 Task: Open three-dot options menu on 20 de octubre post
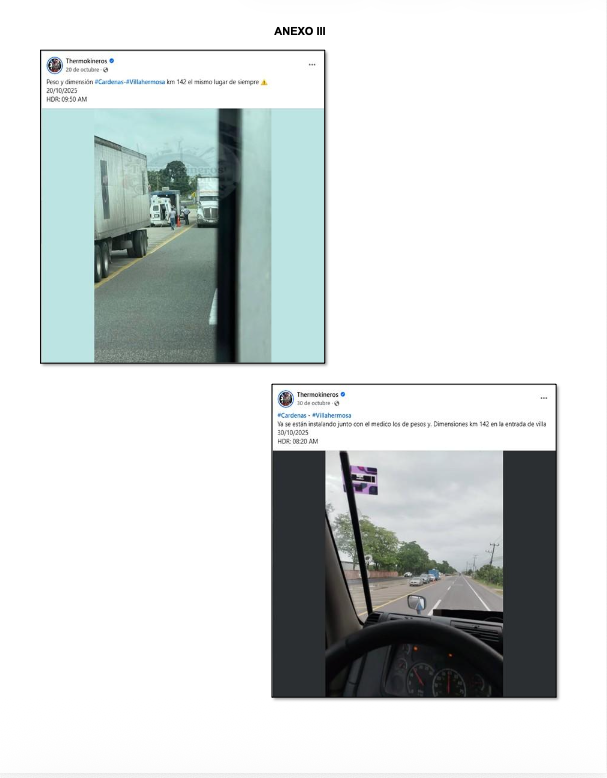tap(312, 65)
